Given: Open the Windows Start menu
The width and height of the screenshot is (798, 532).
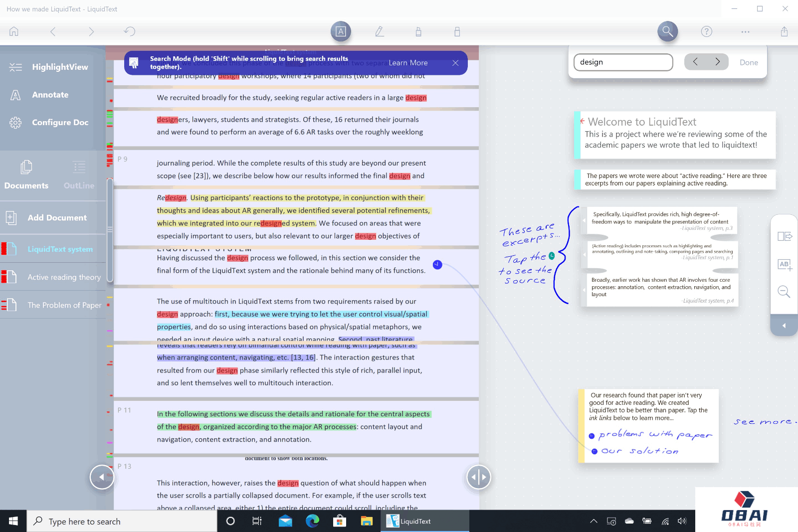Looking at the screenshot, I should click(x=13, y=521).
